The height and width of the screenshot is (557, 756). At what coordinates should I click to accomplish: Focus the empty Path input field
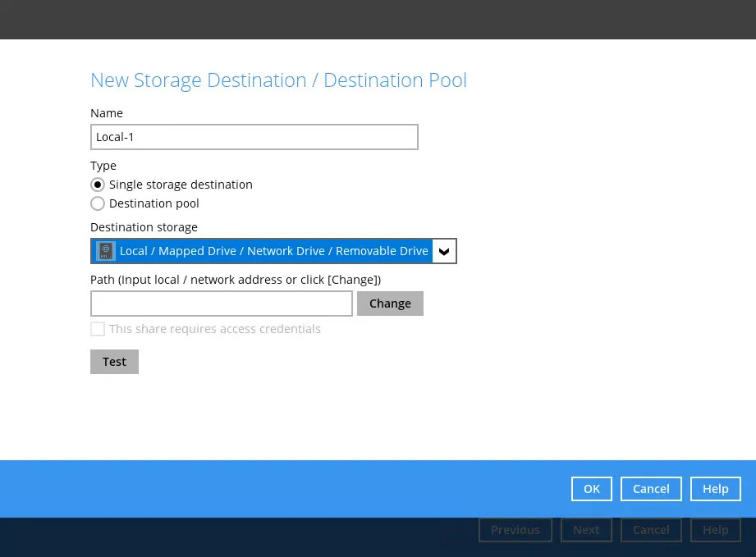(221, 304)
